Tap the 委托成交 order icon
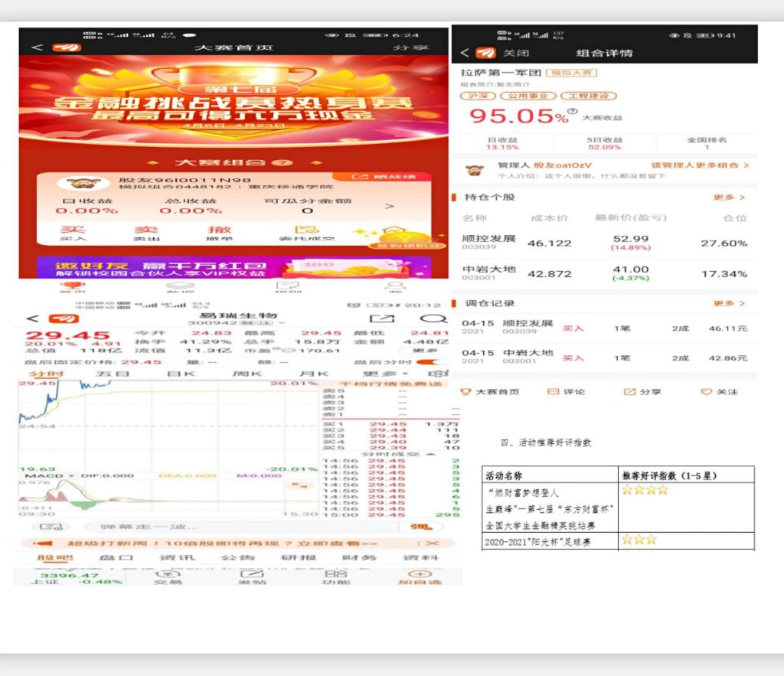Screen dimensions: 784x676 (x=306, y=230)
